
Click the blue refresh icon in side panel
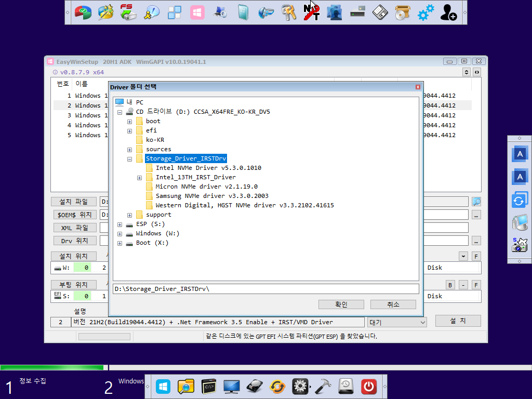[520, 200]
